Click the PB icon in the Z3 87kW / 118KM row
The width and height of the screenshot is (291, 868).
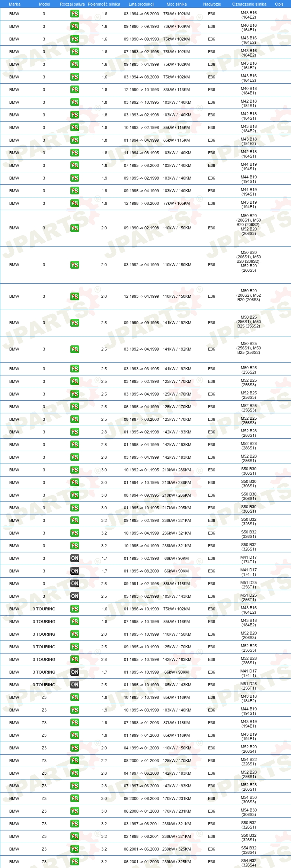click(74, 723)
